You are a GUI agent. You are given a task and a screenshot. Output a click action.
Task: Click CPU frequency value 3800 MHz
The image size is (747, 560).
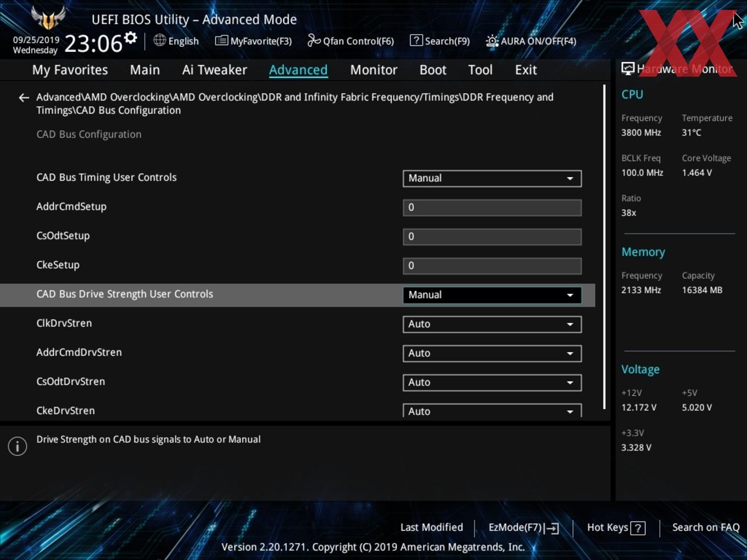point(641,133)
